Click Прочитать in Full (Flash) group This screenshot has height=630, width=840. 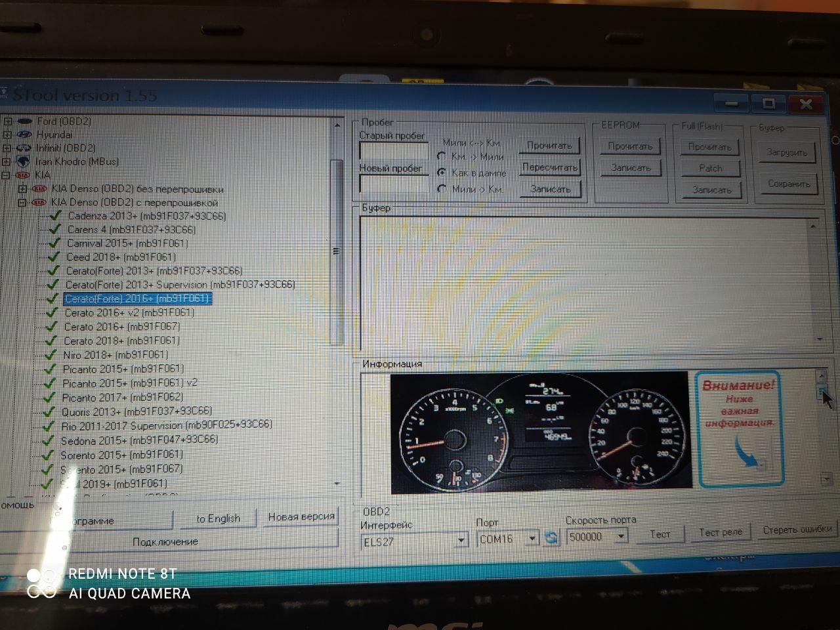pyautogui.click(x=709, y=147)
